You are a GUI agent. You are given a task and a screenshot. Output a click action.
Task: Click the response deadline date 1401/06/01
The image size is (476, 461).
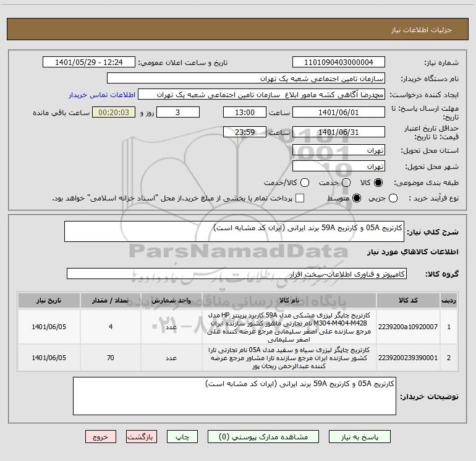[339, 112]
